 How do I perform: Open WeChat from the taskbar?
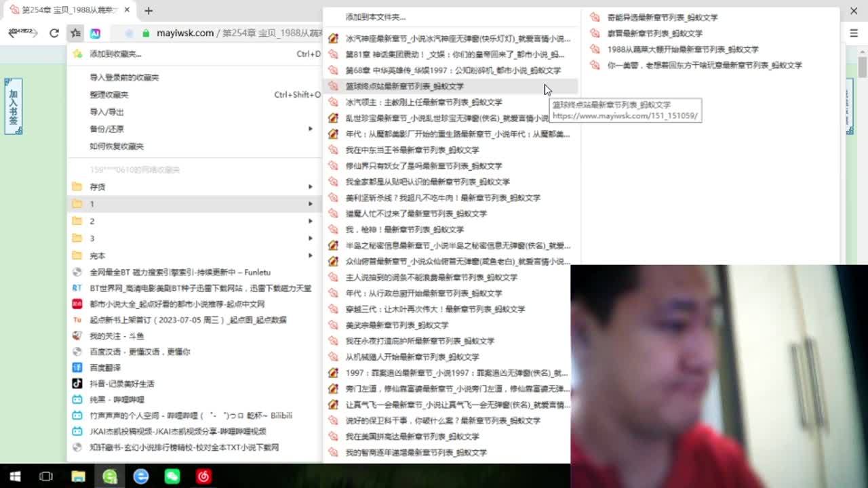point(172,476)
